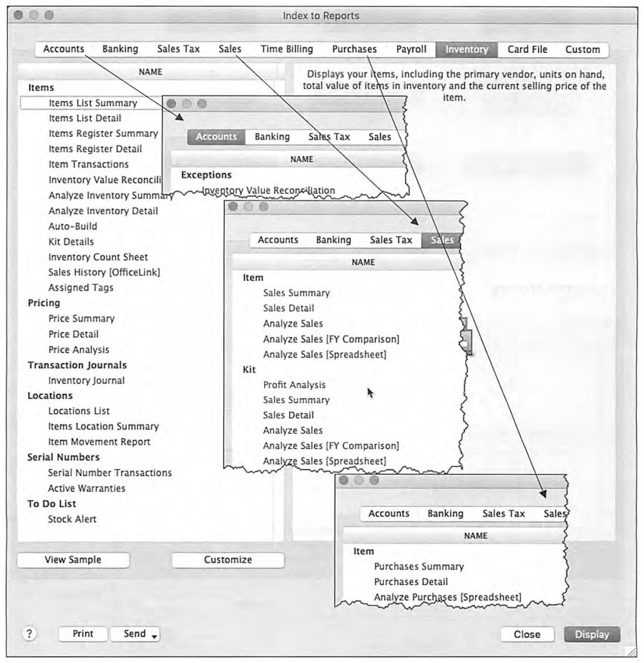Select the Stock Alert report
The image size is (644, 663).
(x=72, y=519)
